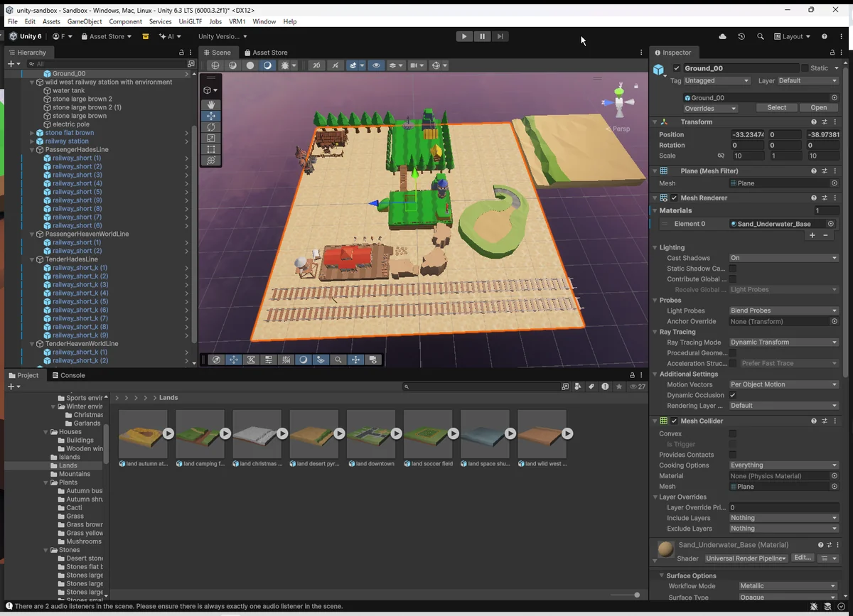Enable the Convex checkbox in Mesh Collider
853x616 pixels.
pyautogui.click(x=733, y=433)
